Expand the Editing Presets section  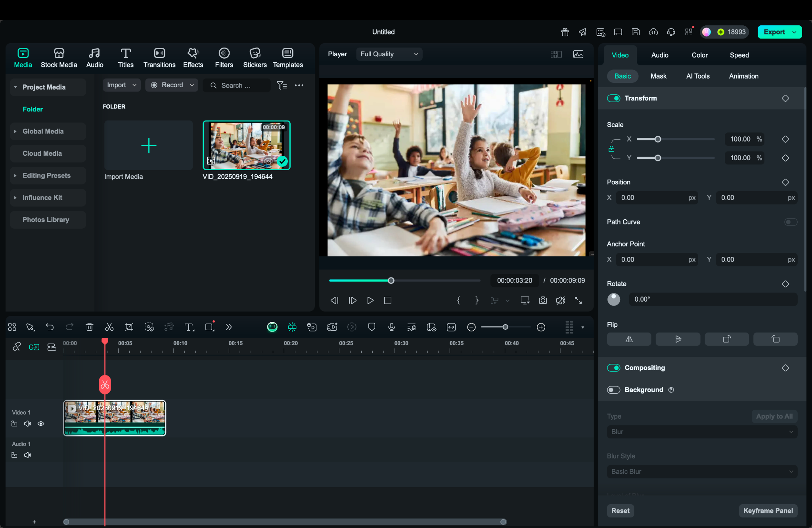point(15,176)
